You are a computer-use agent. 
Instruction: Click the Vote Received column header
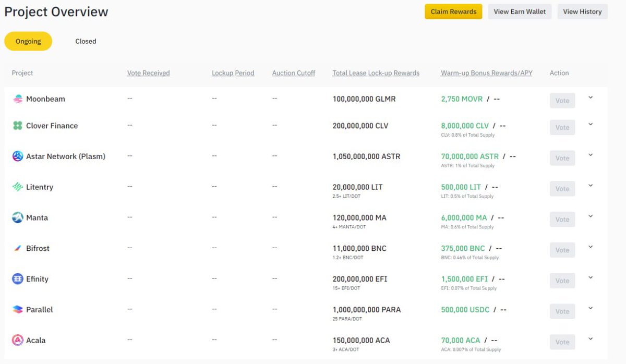tap(148, 73)
